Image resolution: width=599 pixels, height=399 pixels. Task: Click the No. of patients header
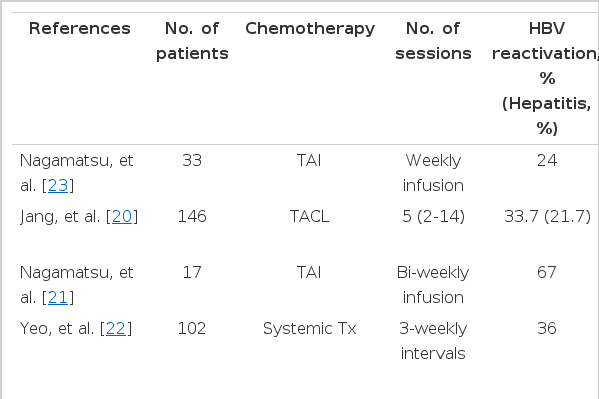coord(192,41)
